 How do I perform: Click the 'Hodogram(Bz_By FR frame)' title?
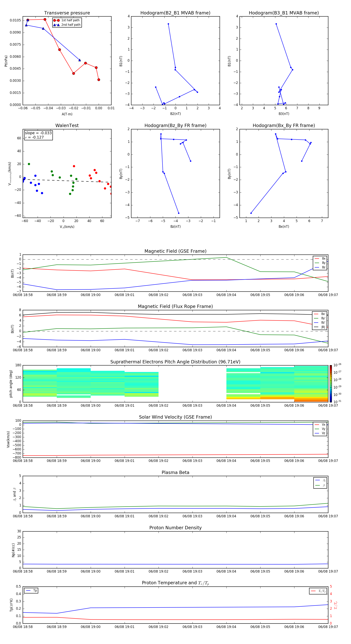(175, 125)
